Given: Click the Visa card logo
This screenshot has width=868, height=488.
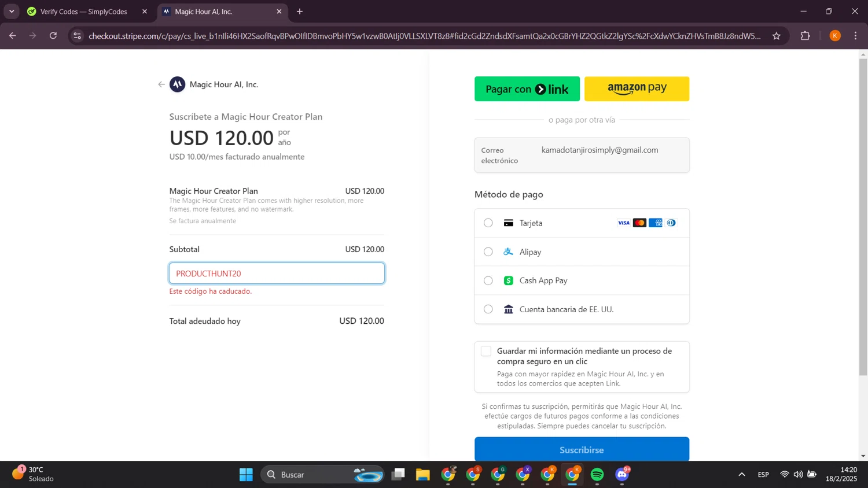Looking at the screenshot, I should coord(624,223).
